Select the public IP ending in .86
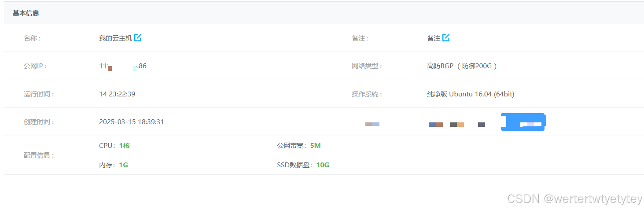The width and height of the screenshot is (644, 210). [123, 66]
